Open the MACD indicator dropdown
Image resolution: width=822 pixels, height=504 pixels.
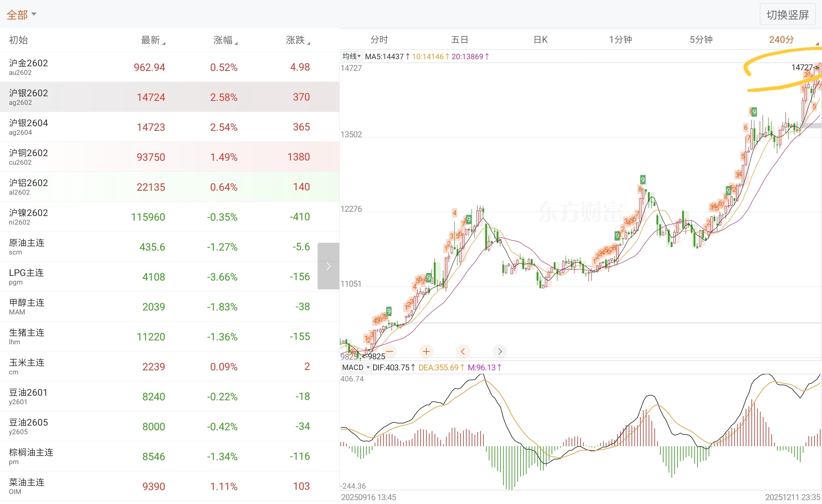[x=356, y=367]
